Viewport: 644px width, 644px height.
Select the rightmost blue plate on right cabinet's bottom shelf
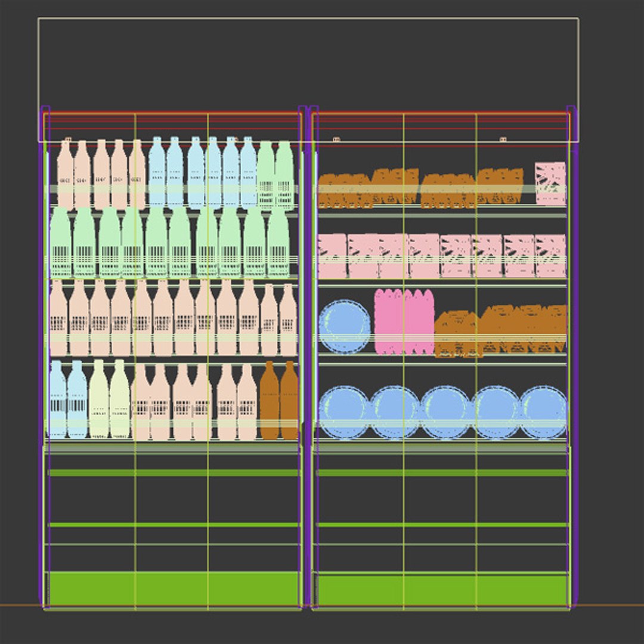[x=543, y=412]
